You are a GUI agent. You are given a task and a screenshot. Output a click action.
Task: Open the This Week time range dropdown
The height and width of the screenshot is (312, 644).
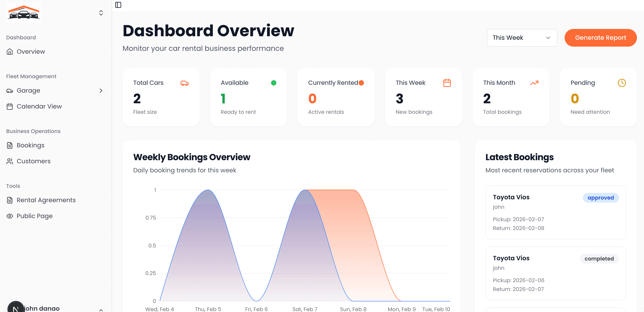coord(522,38)
